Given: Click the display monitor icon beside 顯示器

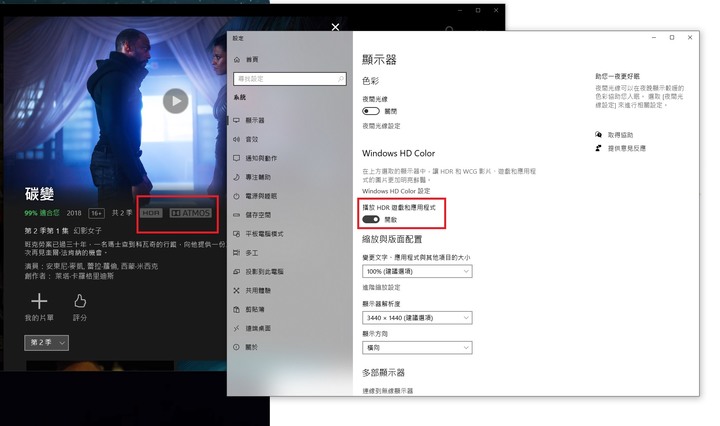Looking at the screenshot, I should [x=236, y=120].
